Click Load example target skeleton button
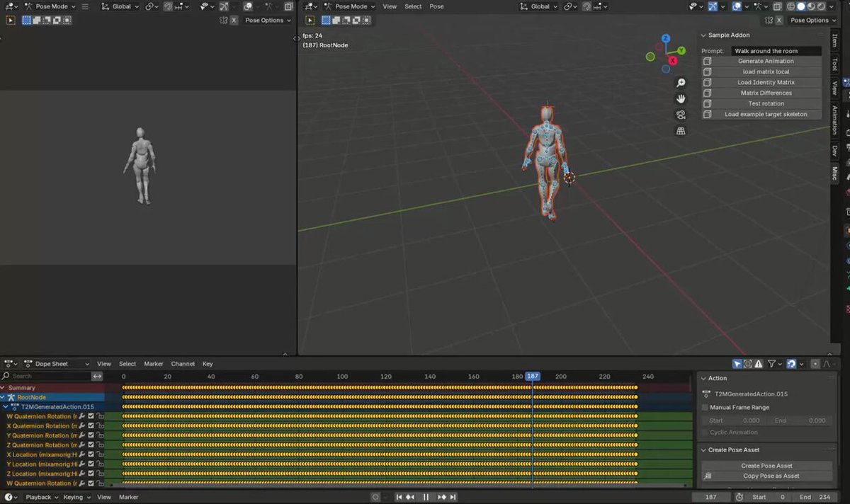 click(766, 114)
